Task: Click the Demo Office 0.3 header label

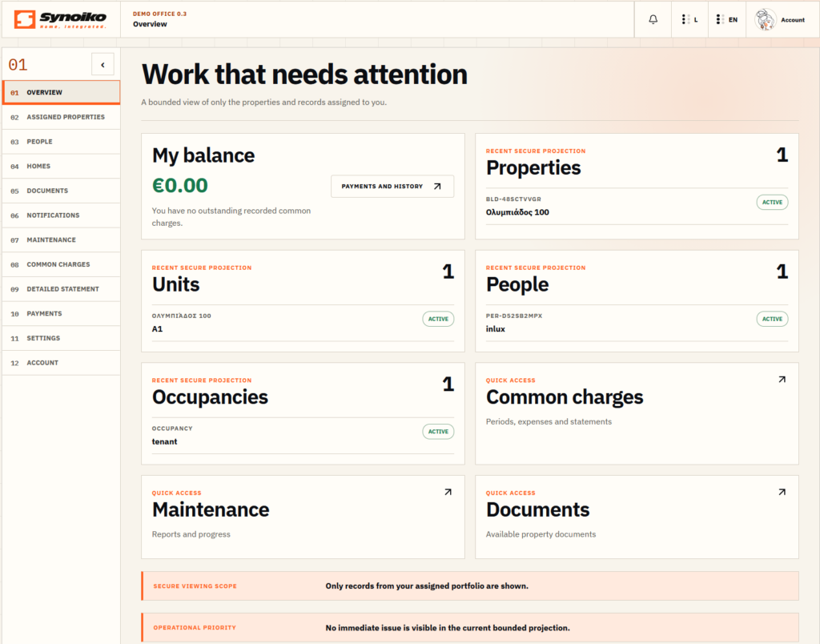Action: point(159,14)
